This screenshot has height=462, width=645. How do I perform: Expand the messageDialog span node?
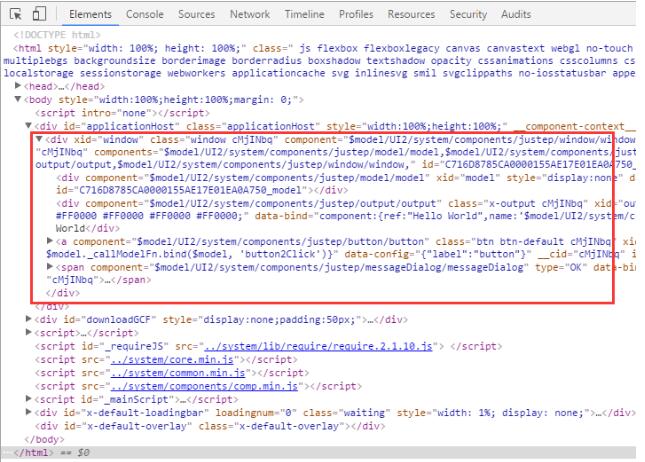tap(50, 267)
